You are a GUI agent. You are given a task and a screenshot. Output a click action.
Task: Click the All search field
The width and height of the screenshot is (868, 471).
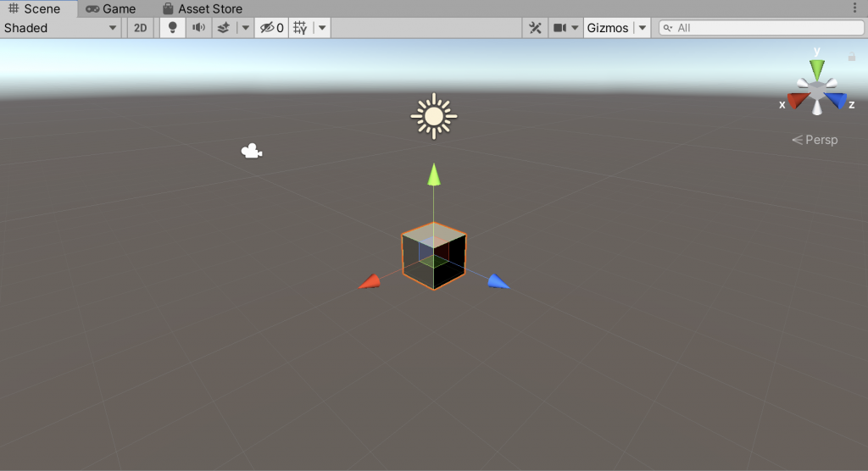(x=763, y=28)
